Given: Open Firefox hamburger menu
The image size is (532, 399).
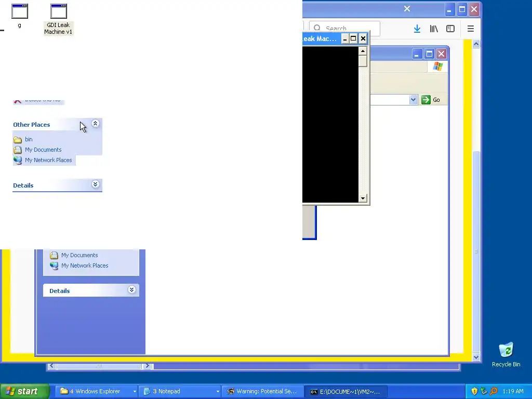Looking at the screenshot, I should tap(471, 29).
